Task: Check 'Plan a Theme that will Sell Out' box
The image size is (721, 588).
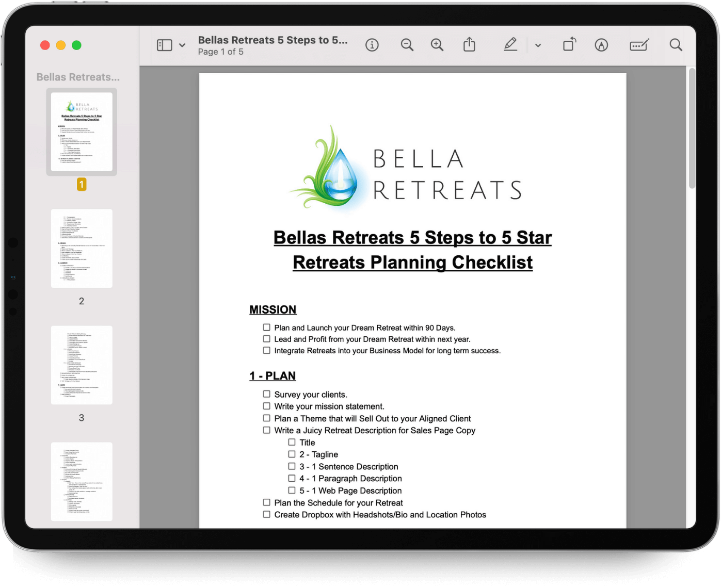Action: [x=267, y=418]
